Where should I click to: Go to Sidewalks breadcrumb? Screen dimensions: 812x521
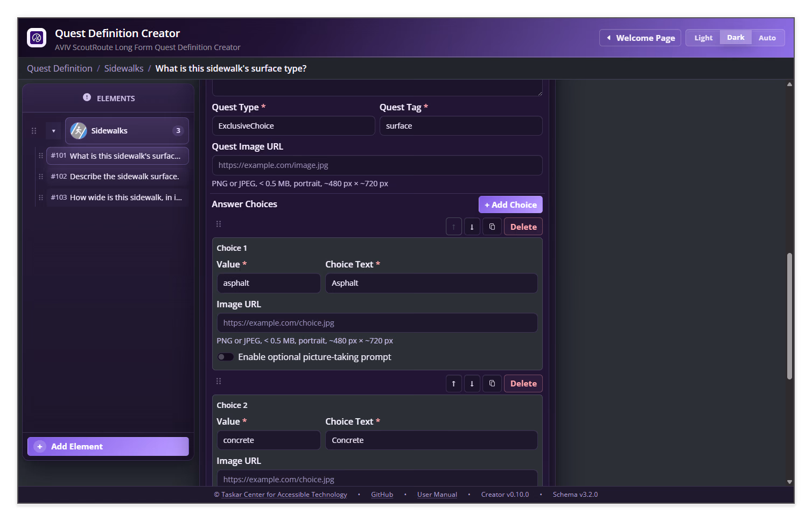124,68
